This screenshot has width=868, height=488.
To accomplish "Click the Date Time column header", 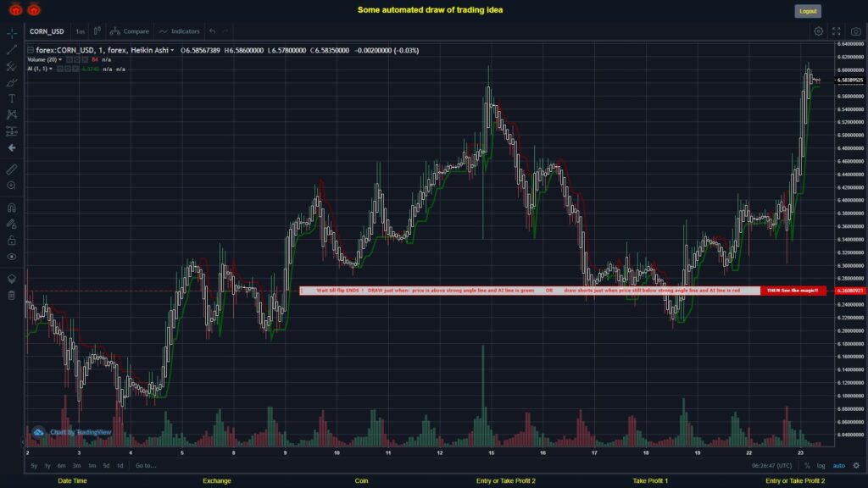I will click(x=73, y=481).
